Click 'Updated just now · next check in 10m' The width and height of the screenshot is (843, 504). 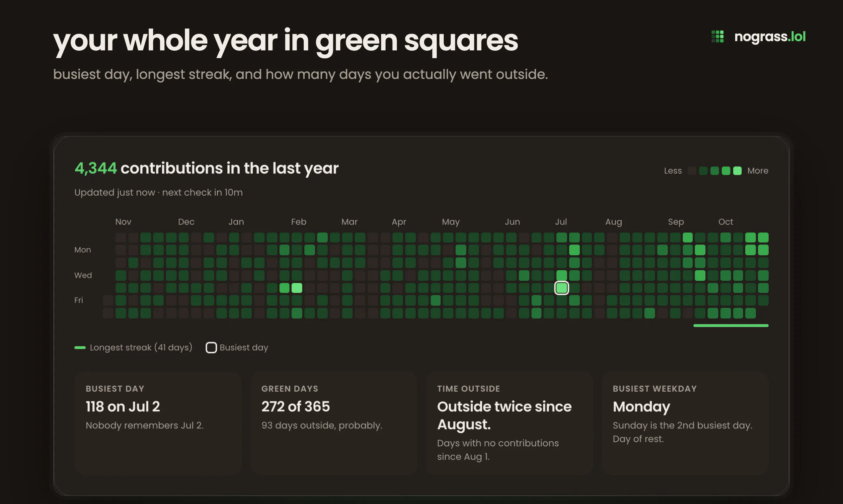pyautogui.click(x=158, y=192)
